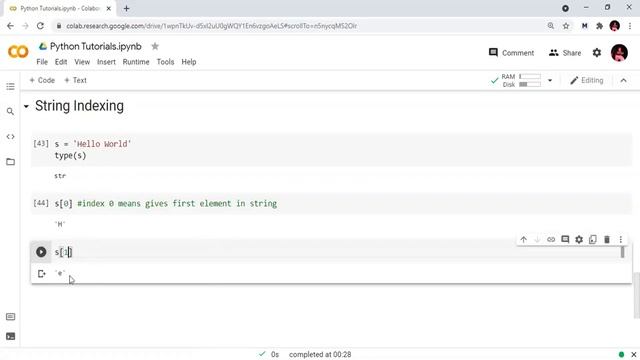Star the Python Tutorials notebook

155,46
